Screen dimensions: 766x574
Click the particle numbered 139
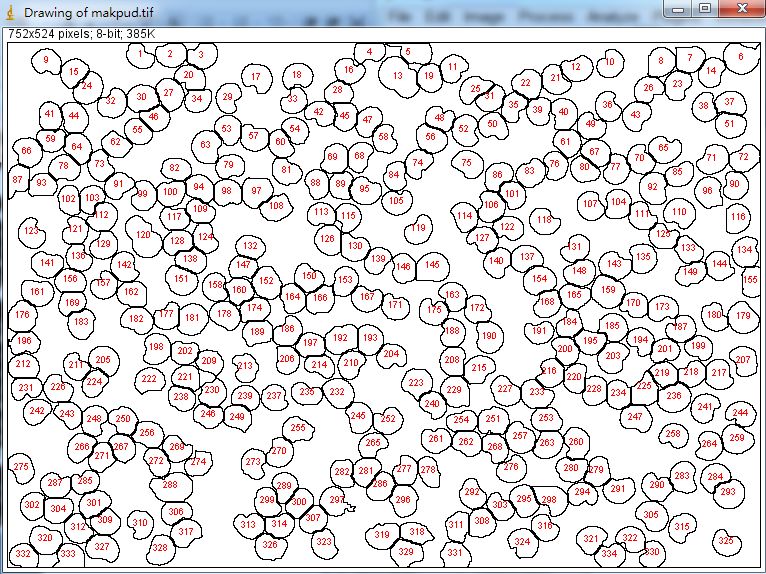click(x=379, y=260)
